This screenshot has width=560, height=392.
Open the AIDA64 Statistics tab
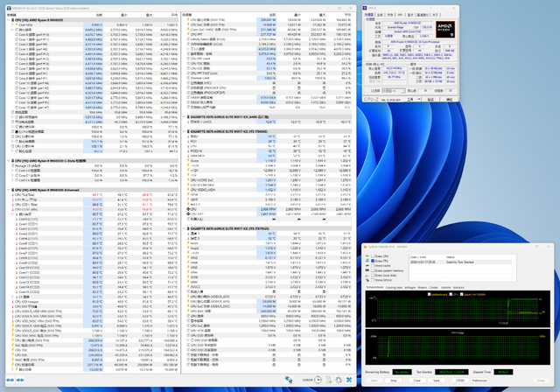point(458,287)
